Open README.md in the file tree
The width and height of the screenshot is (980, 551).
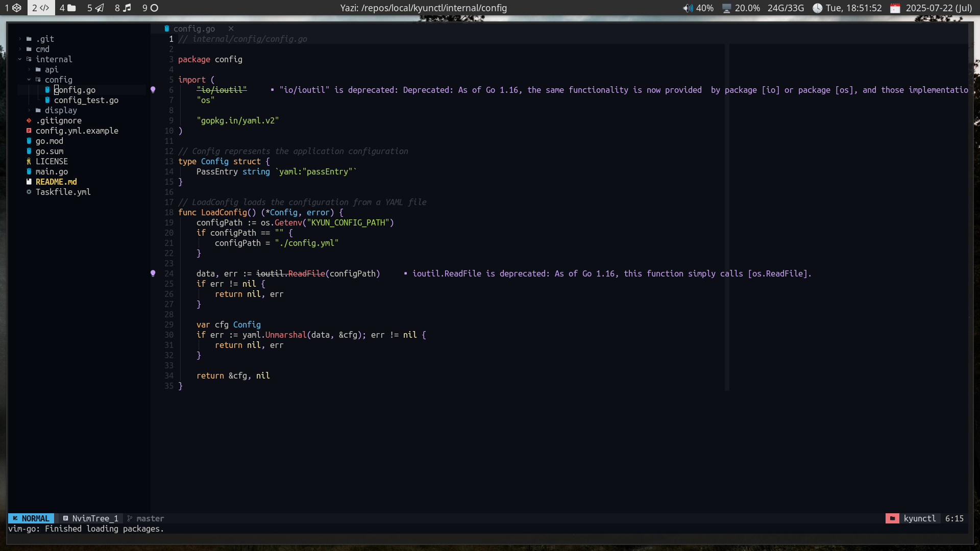pos(56,182)
